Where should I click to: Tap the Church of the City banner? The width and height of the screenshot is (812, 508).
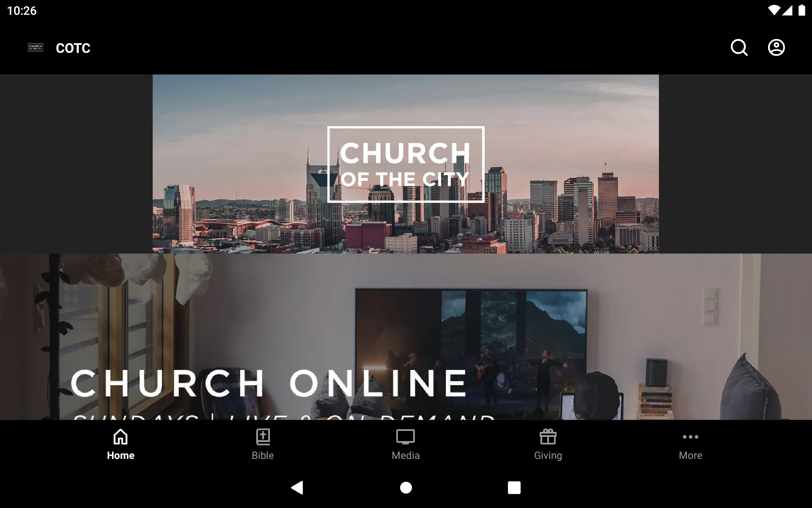coord(406,164)
